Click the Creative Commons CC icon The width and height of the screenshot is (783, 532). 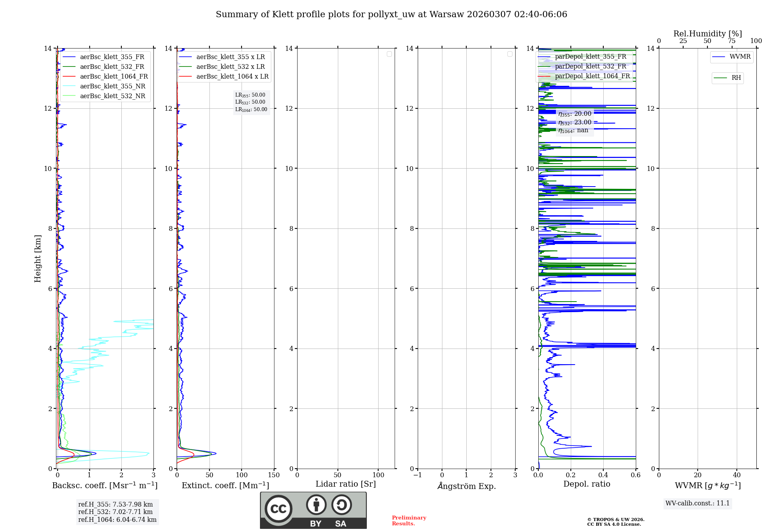pyautogui.click(x=278, y=509)
